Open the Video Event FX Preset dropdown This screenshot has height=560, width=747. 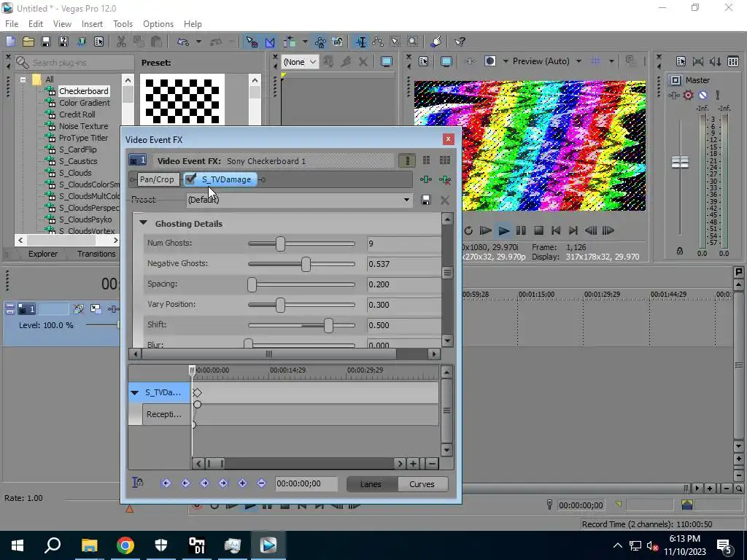(406, 200)
